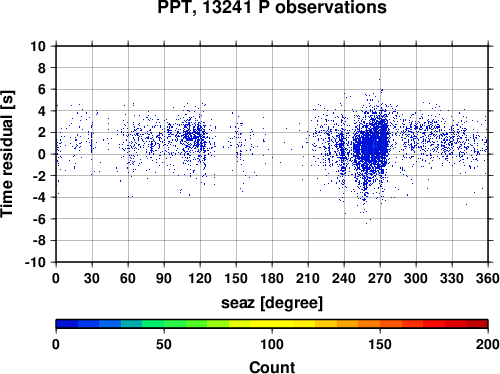Click the x-axis tick label '30'
The image size is (500, 374).
(92, 278)
